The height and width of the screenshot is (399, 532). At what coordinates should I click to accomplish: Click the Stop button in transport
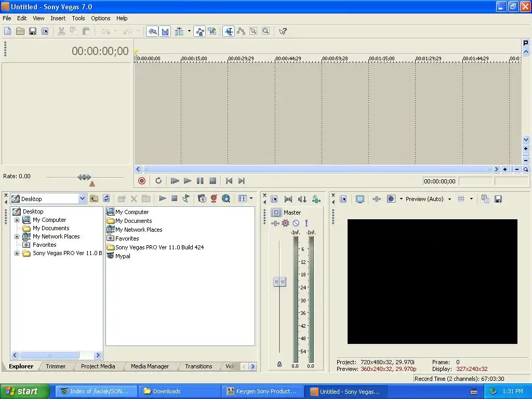(x=212, y=181)
